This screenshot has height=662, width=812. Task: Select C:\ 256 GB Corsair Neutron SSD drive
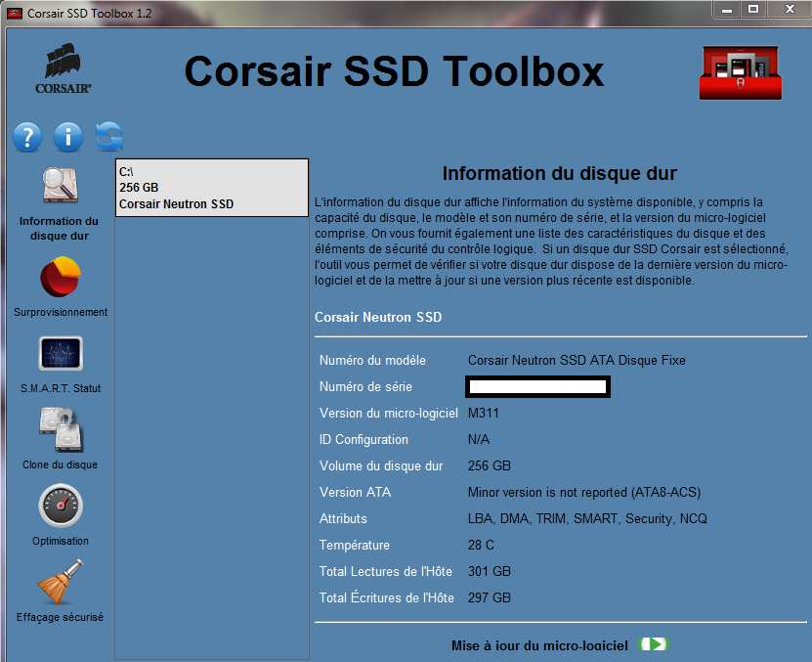click(x=212, y=188)
